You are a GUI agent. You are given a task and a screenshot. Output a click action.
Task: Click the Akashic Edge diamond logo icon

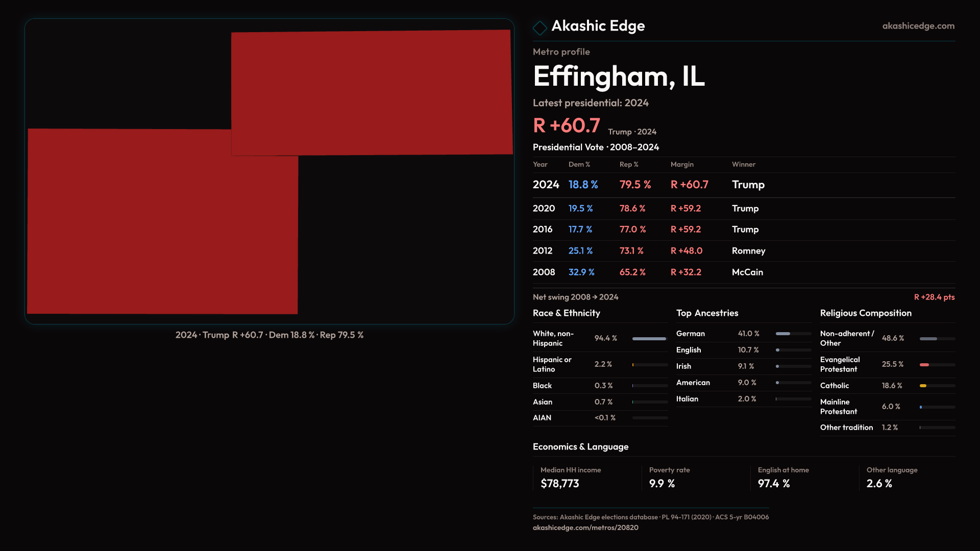tap(540, 28)
